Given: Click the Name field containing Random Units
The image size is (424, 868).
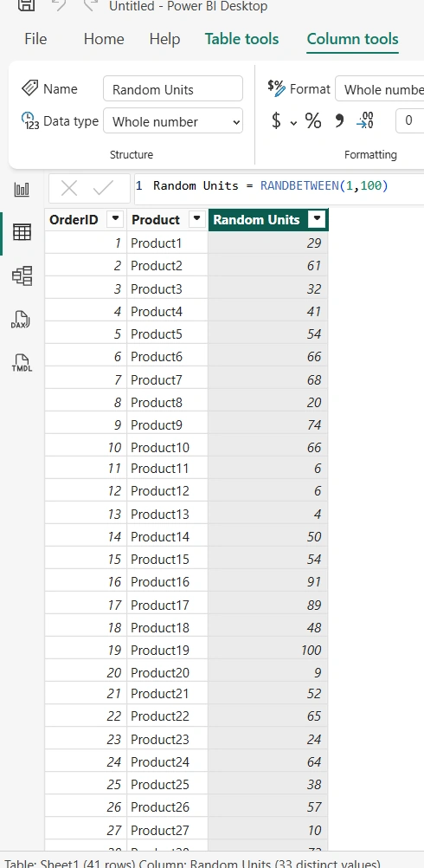Looking at the screenshot, I should pos(173,89).
